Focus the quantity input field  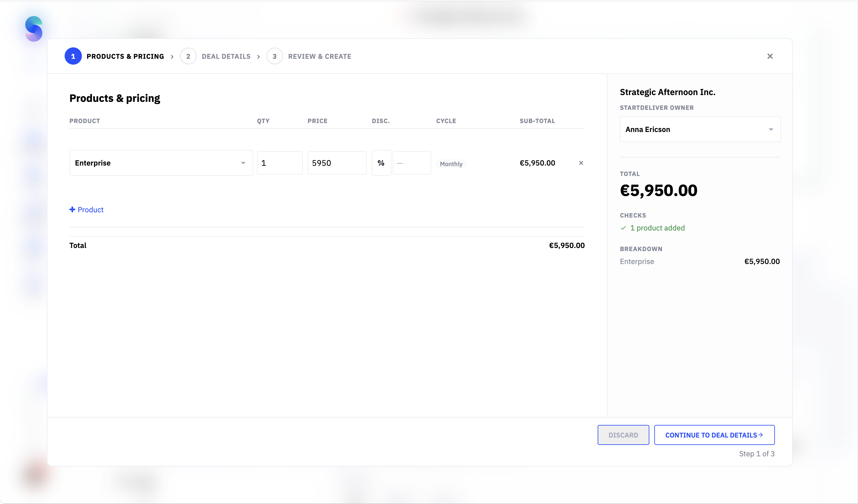pyautogui.click(x=279, y=163)
